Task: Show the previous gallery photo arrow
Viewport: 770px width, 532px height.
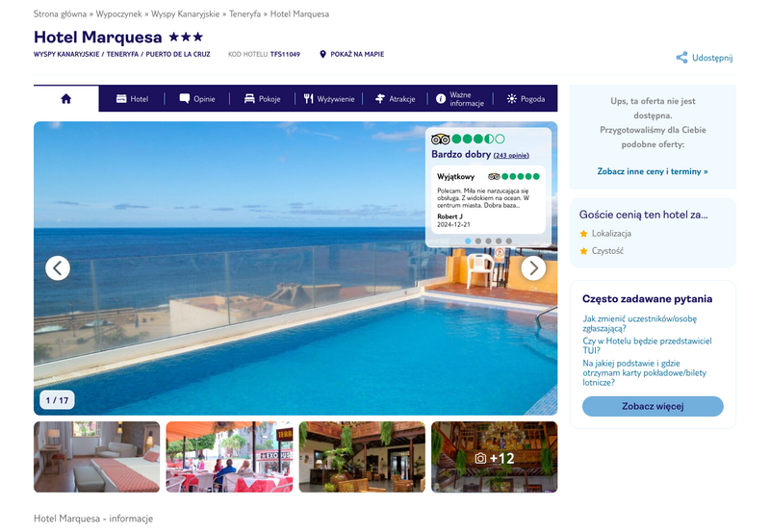Action: 58,268
